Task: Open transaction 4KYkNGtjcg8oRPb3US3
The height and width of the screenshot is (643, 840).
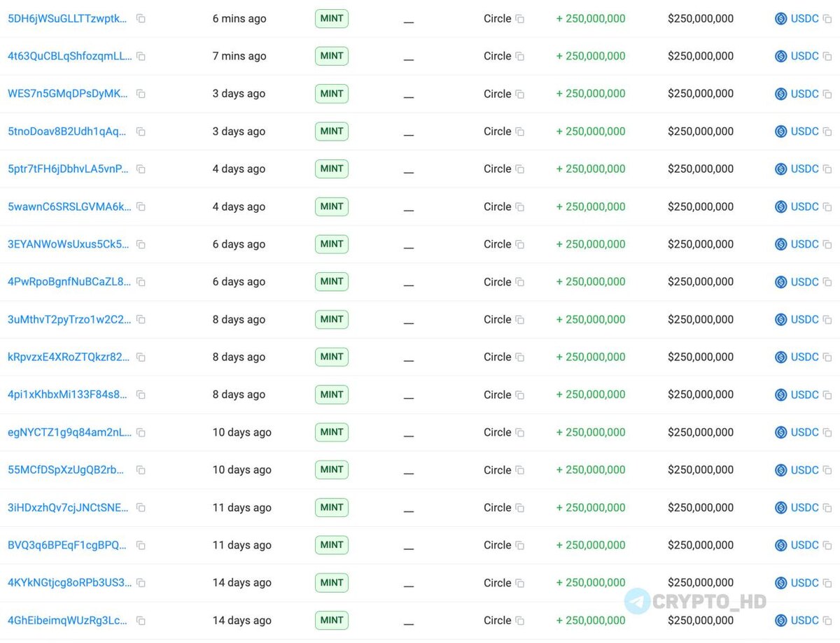Action: [x=69, y=583]
